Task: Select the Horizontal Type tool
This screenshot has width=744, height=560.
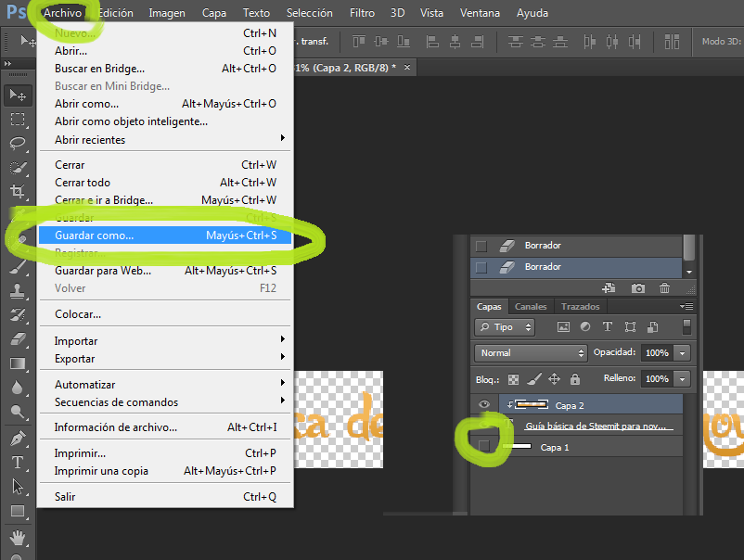Action: coord(18,463)
